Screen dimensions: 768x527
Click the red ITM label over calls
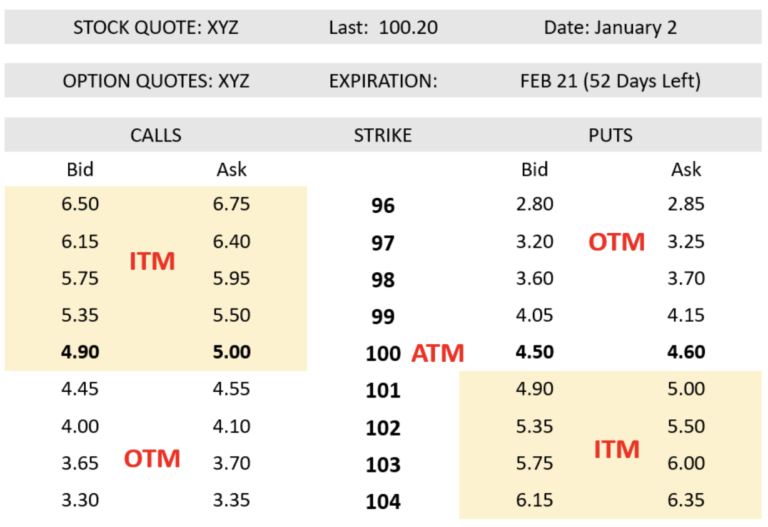(x=152, y=261)
